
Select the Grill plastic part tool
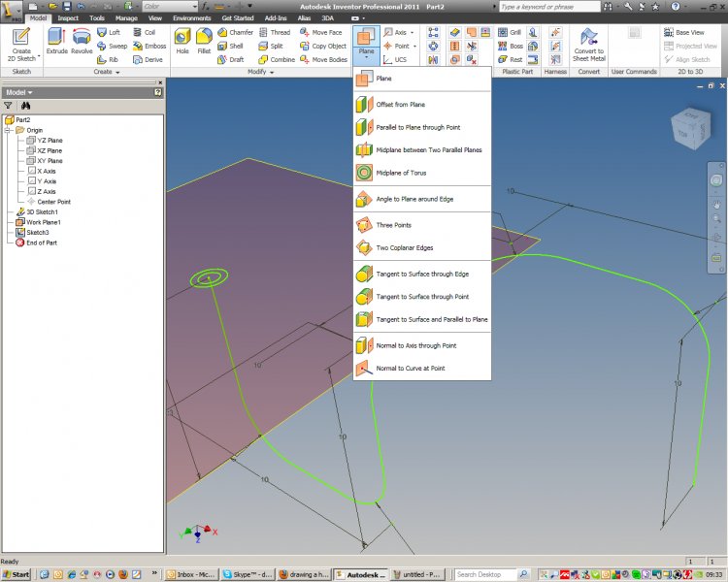510,32
